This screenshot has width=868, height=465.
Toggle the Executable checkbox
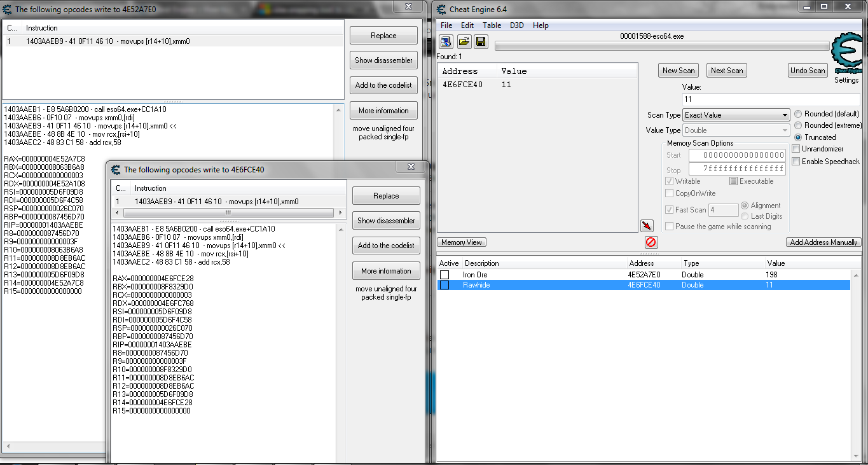[x=733, y=181]
